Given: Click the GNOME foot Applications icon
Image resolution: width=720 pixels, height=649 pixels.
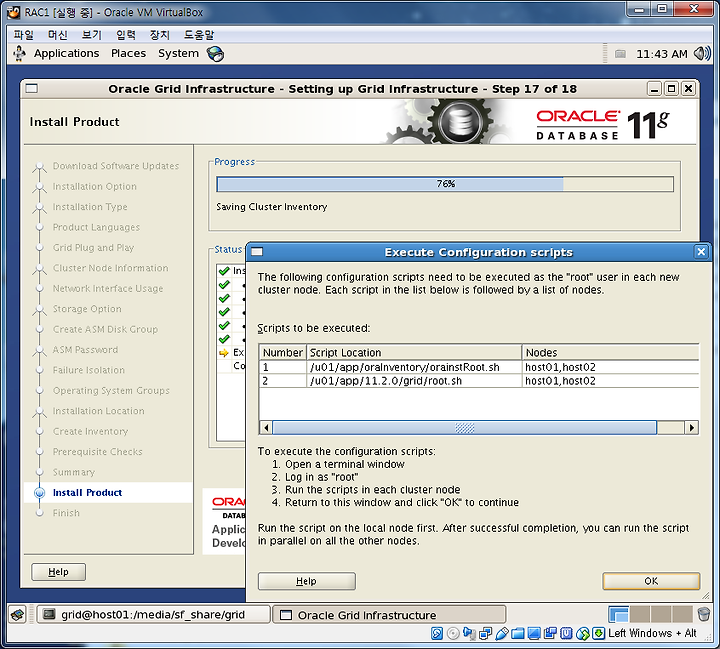Looking at the screenshot, I should click(x=19, y=53).
